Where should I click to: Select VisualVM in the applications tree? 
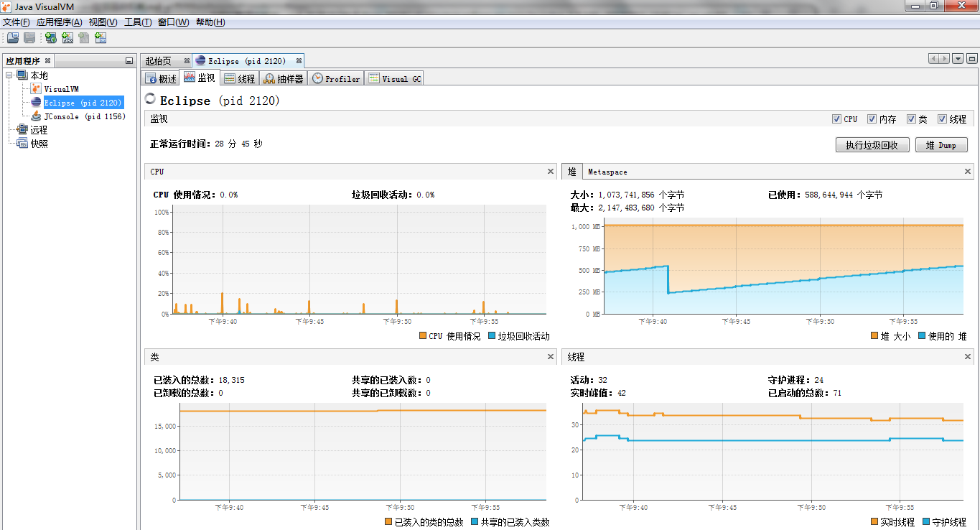(x=61, y=89)
